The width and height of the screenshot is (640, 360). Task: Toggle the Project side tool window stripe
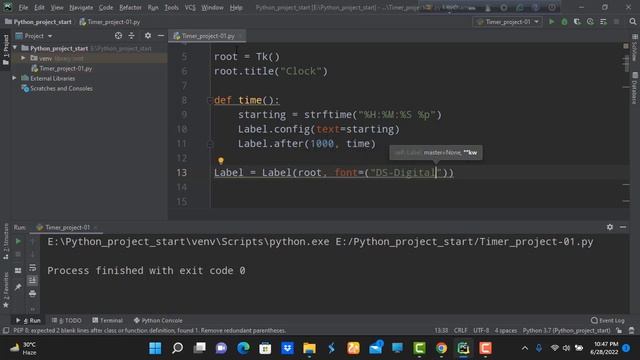pyautogui.click(x=6, y=50)
